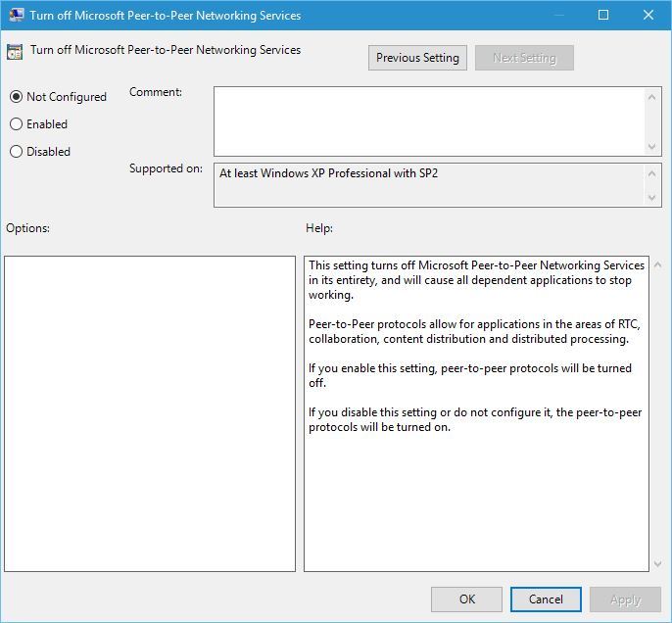Click the title bar window icon
This screenshot has height=623, width=672.
click(16, 15)
